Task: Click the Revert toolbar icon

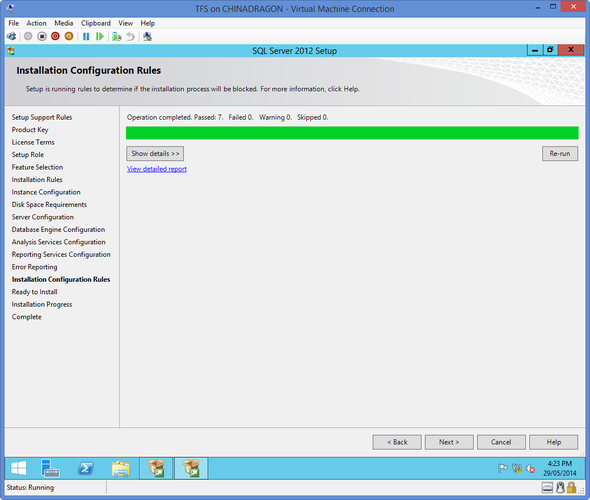Action: (130, 36)
